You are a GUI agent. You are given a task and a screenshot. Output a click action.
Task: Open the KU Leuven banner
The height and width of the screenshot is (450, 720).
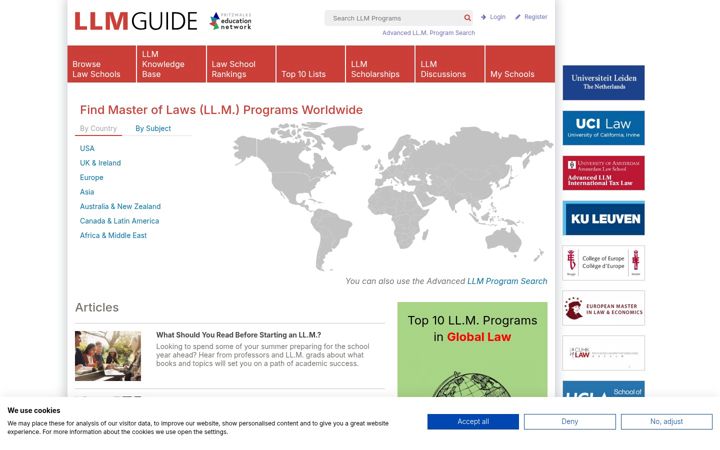pyautogui.click(x=603, y=218)
